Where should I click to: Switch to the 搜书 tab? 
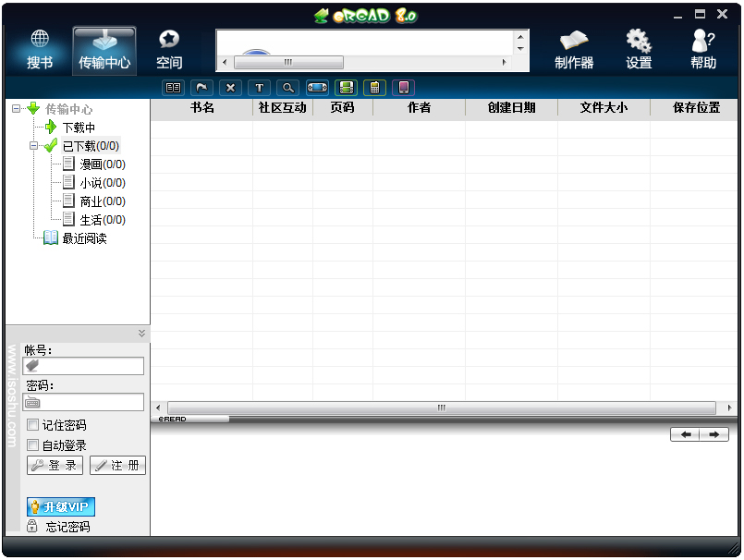point(38,49)
